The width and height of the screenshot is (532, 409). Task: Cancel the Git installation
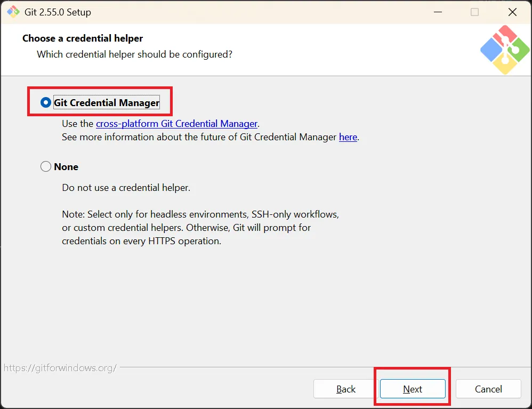click(488, 389)
